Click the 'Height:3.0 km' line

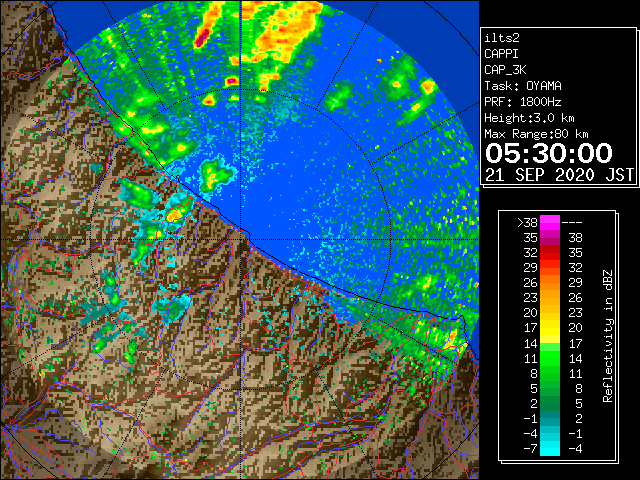529,118
